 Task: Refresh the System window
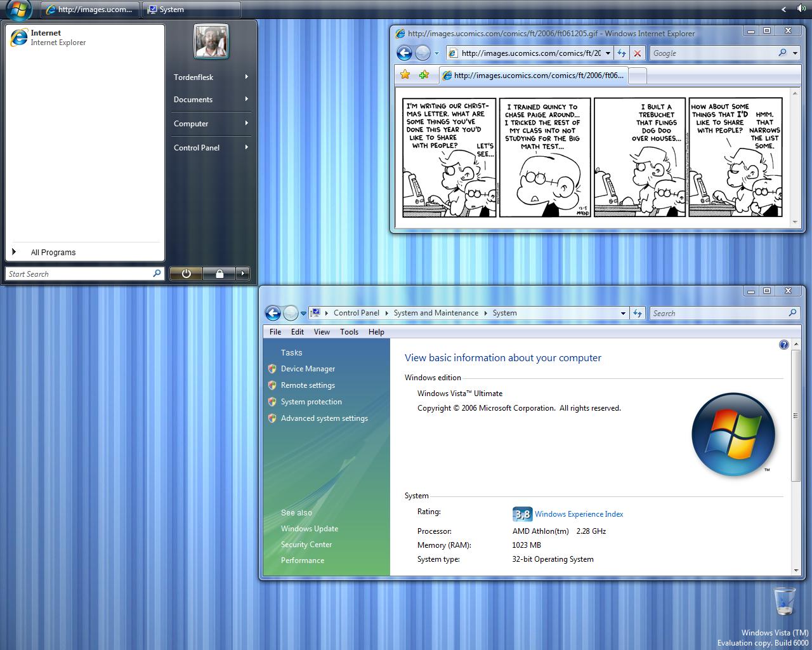638,313
